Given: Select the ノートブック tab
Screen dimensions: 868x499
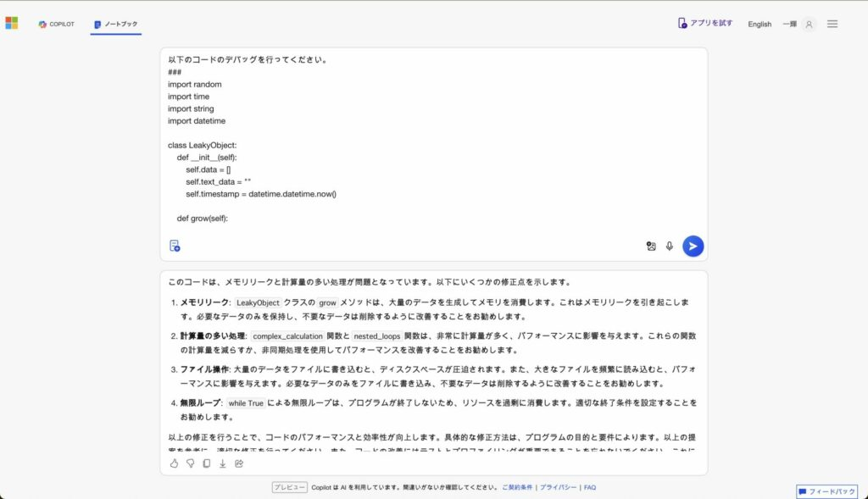Looking at the screenshot, I should pyautogui.click(x=116, y=25).
